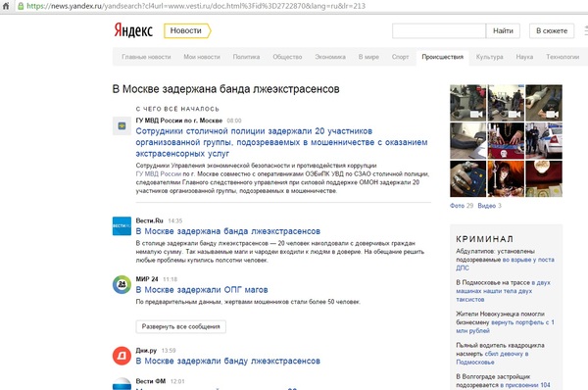Open first video thumbnail in gallery
The width and height of the screenshot is (588, 390).
468,103
